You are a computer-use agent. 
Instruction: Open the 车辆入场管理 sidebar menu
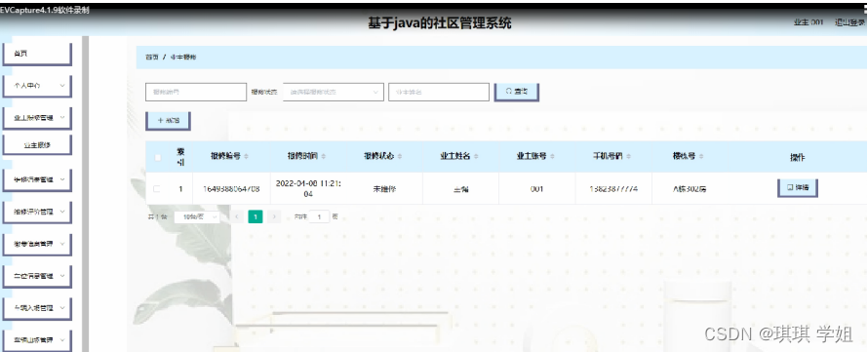pyautogui.click(x=37, y=308)
